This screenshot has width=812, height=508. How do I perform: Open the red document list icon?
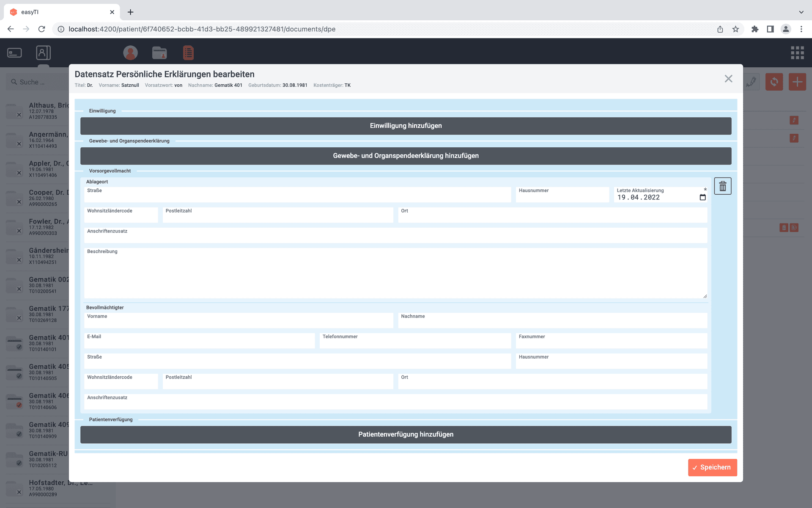point(188,53)
